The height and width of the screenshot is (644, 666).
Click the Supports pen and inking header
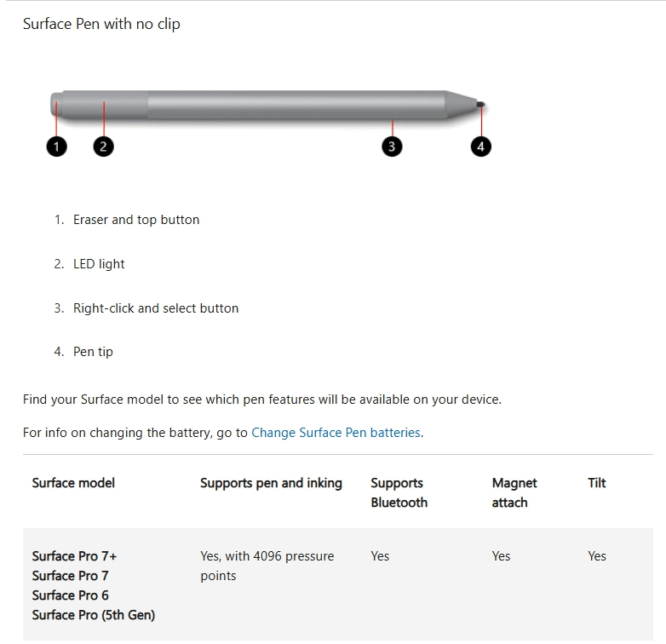coord(271,483)
